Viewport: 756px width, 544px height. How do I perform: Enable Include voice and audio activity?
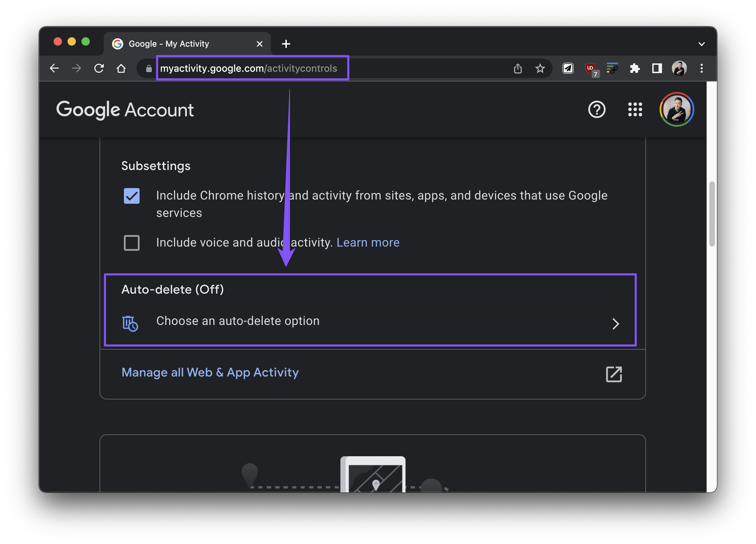[132, 243]
